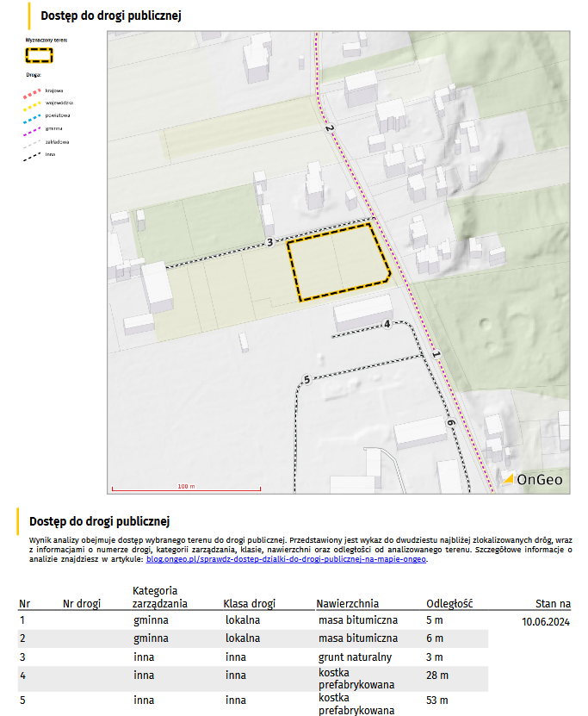Click road label 6 on the map

[449, 423]
